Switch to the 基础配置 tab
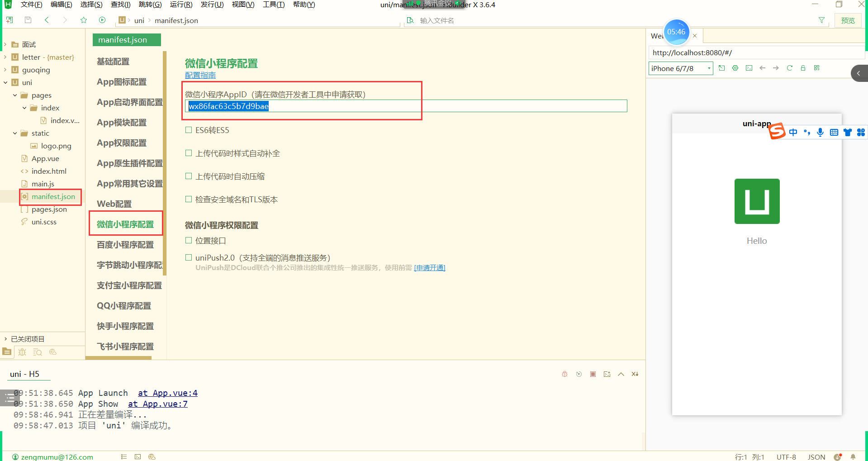This screenshot has width=868, height=461. pos(113,62)
